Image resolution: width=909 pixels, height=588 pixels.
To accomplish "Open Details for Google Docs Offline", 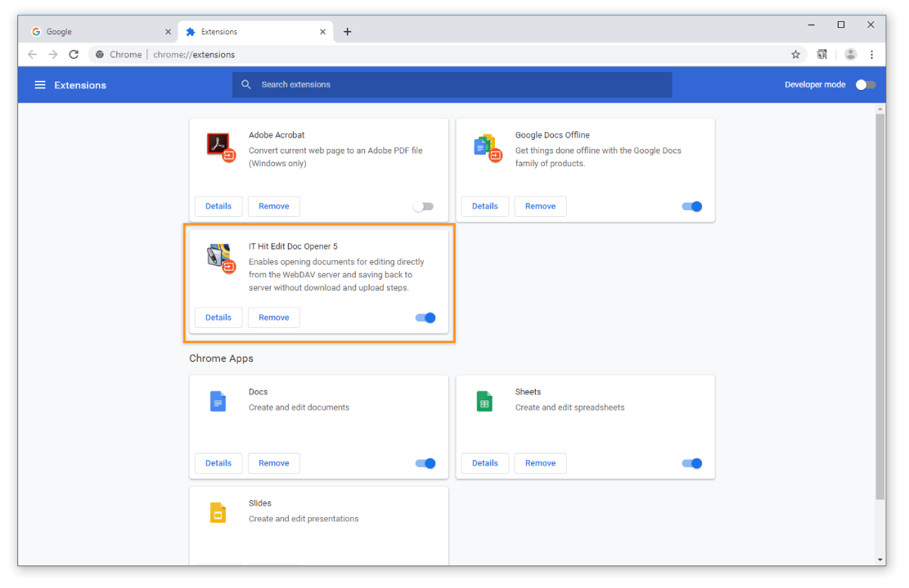I will (x=485, y=206).
